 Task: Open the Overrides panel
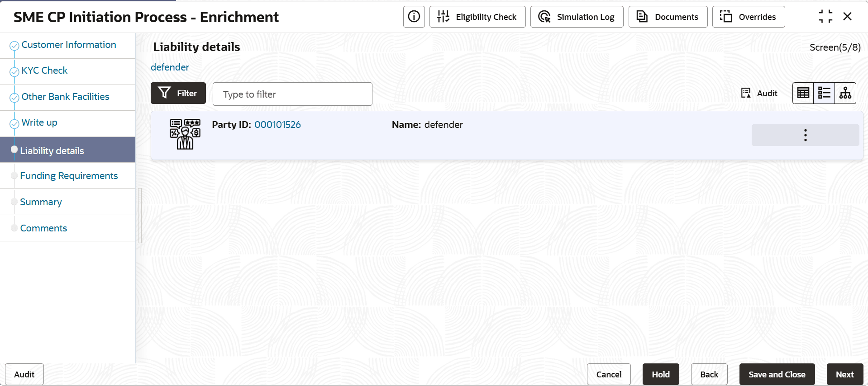(749, 17)
